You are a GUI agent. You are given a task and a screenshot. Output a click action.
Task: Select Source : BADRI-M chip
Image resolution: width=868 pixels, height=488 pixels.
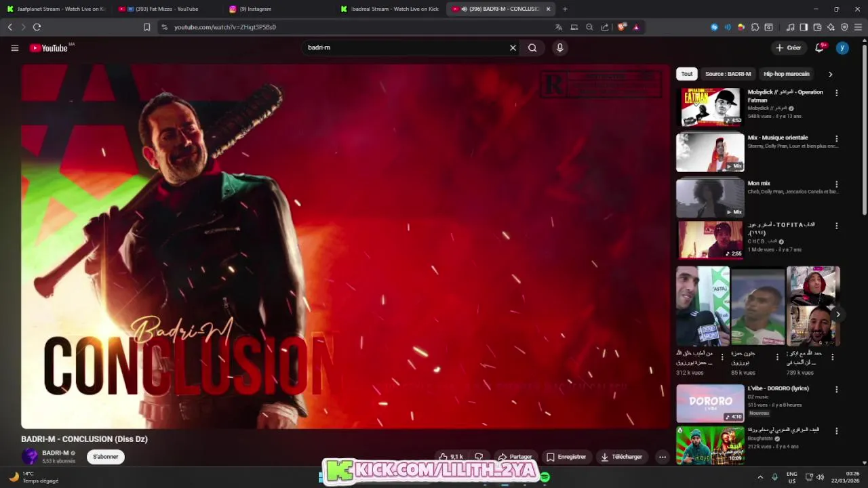point(728,74)
